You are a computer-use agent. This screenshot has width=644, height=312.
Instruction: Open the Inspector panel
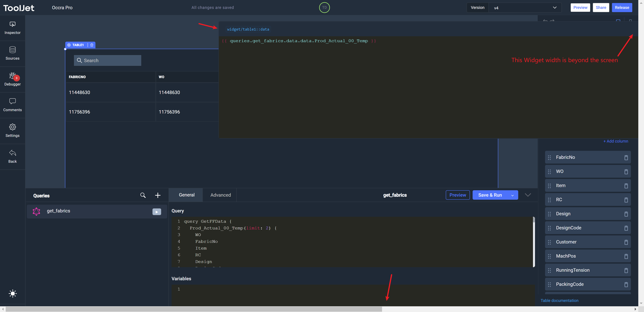pos(13,28)
